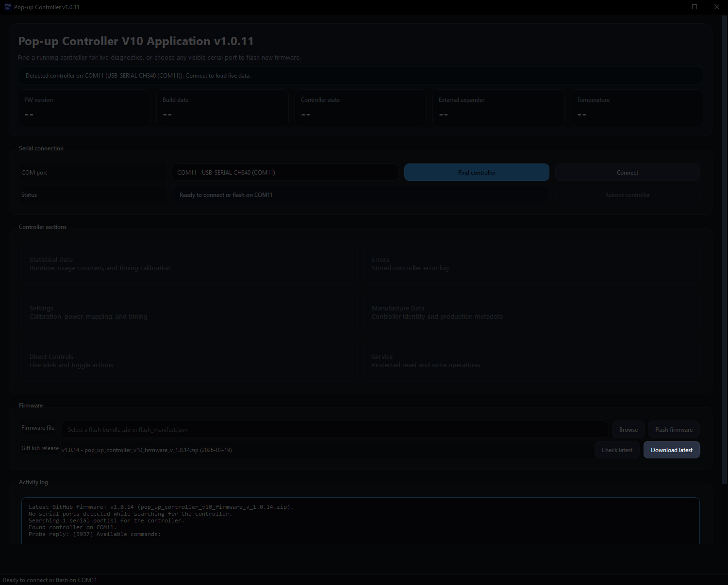The image size is (728, 585).
Task: Browse for a firmware flash bundle
Action: pos(628,429)
